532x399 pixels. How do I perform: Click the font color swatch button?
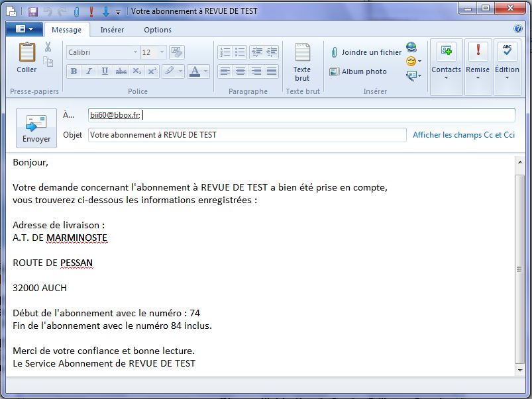tap(195, 71)
